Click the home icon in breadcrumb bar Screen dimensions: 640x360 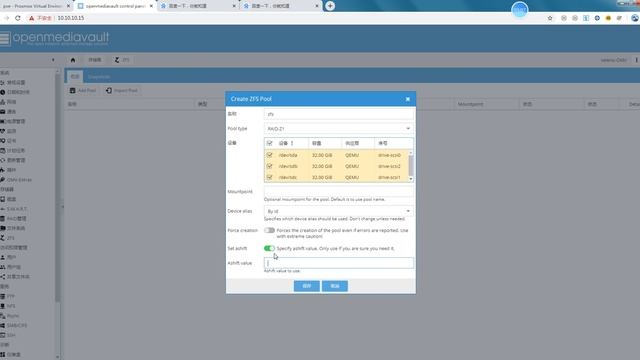click(73, 60)
